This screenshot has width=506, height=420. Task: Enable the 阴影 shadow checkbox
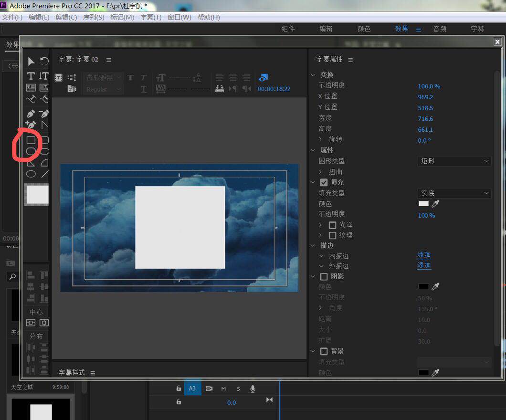(324, 277)
